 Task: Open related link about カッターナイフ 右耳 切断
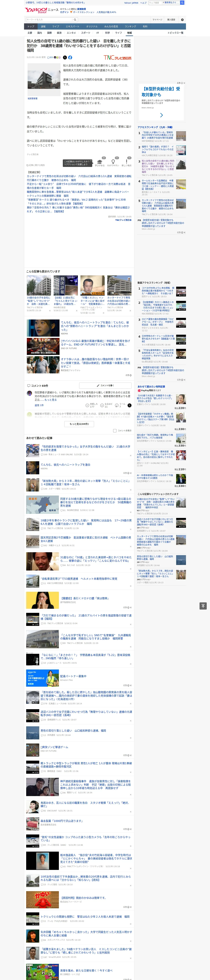pos(79,178)
